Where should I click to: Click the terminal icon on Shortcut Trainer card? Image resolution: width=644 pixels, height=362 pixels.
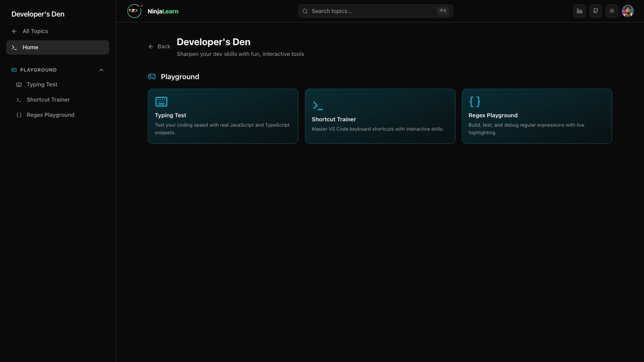318,106
